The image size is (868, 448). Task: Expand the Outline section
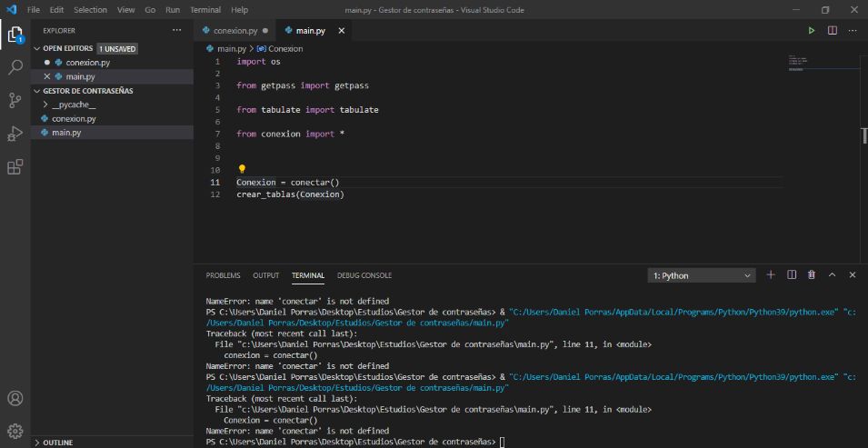57,443
